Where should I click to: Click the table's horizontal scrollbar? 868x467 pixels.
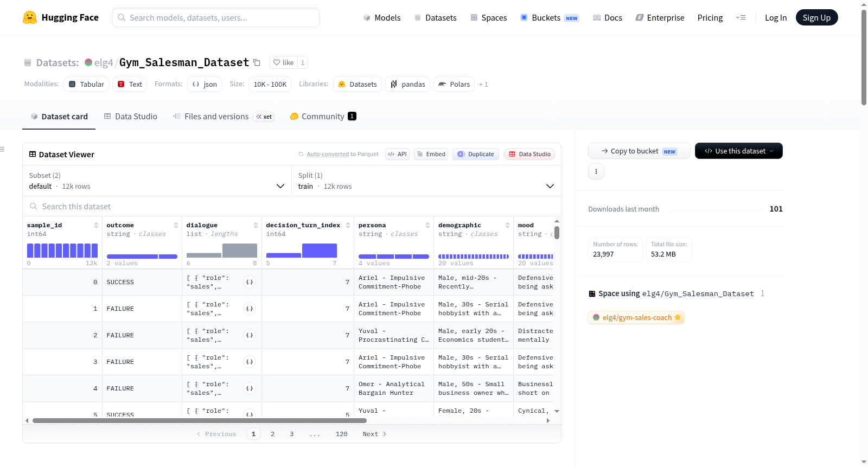click(200, 420)
